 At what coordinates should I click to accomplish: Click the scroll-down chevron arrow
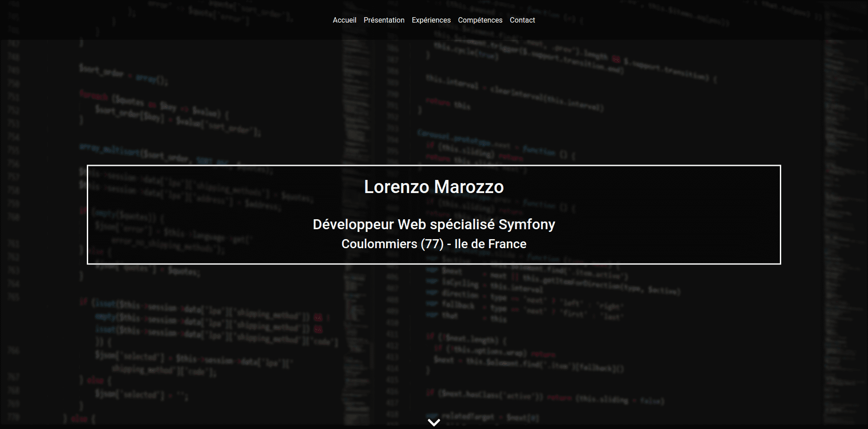pyautogui.click(x=434, y=422)
